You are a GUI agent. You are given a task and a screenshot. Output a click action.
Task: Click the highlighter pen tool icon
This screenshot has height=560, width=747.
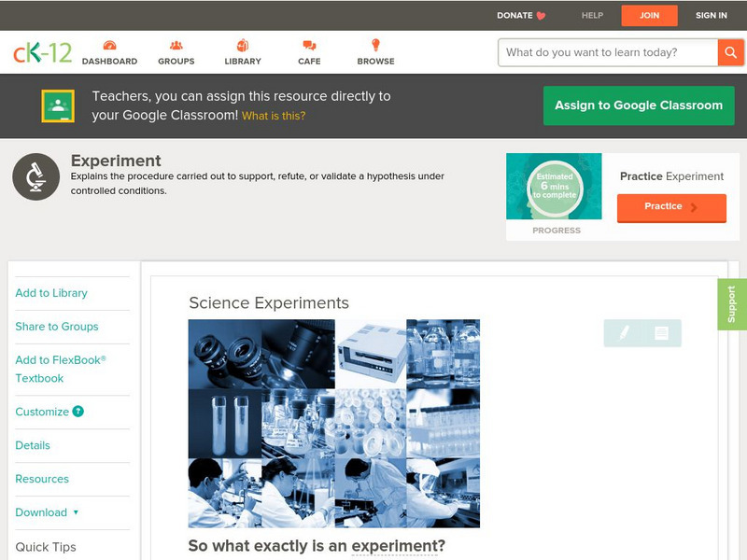[x=624, y=332]
